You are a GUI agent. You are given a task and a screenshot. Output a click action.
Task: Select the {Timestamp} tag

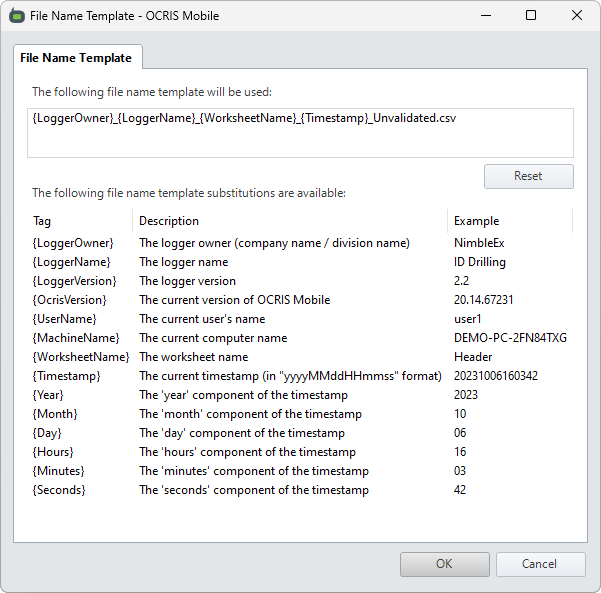click(66, 376)
